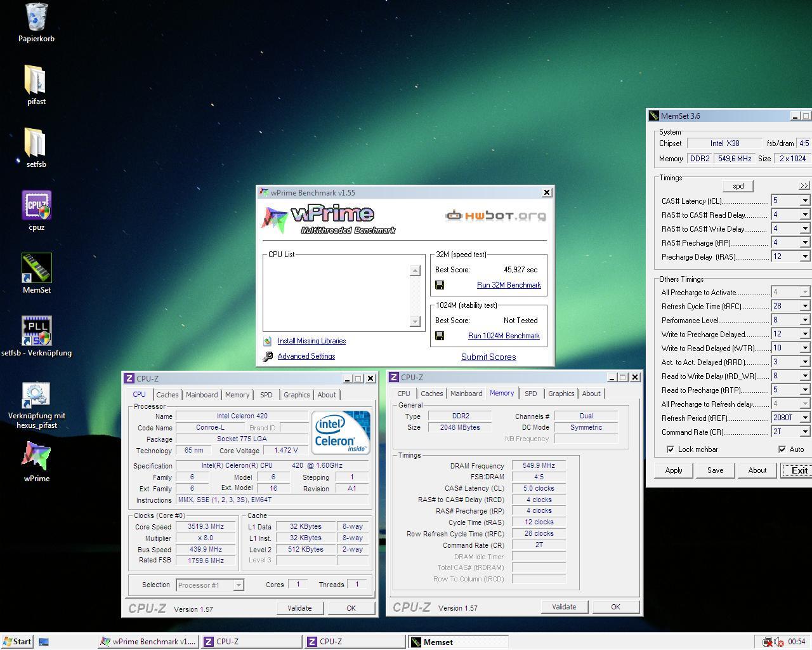Open the CAS# Latency (tCL) dropdown
812x650 pixels.
[805, 201]
